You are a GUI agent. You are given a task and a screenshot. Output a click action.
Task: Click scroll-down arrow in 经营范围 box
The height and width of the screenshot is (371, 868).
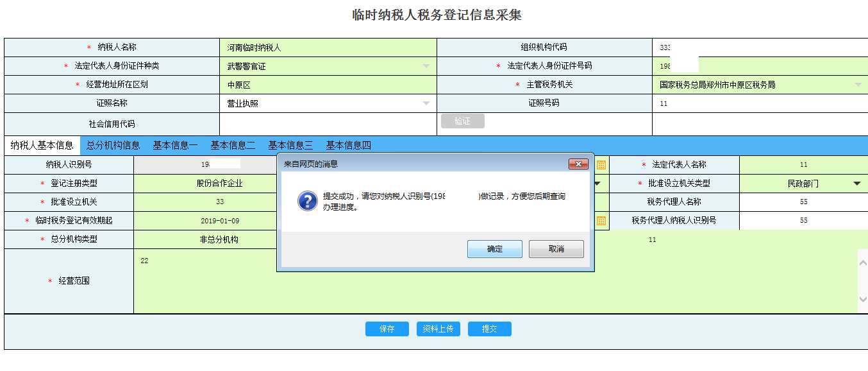click(862, 300)
